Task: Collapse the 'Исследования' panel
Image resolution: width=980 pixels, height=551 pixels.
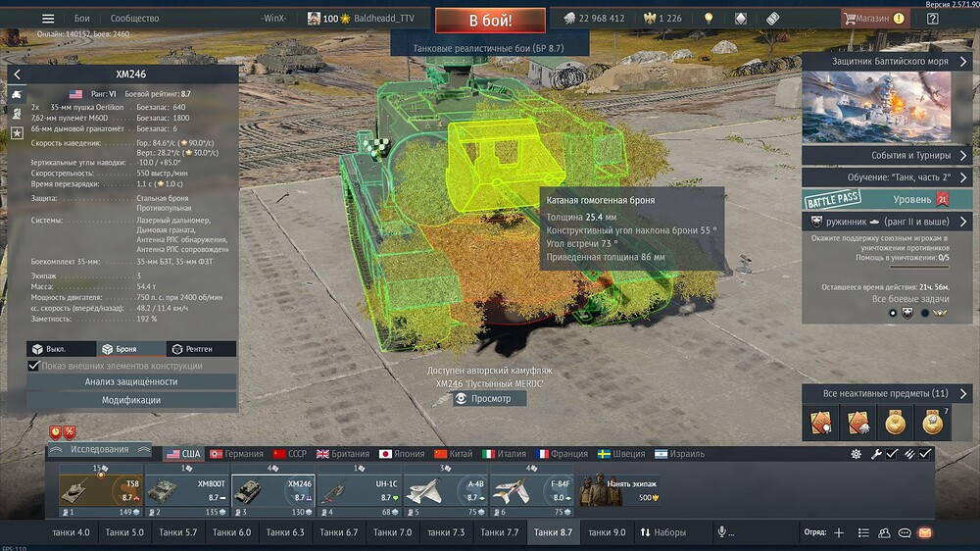Action: pyautogui.click(x=100, y=449)
